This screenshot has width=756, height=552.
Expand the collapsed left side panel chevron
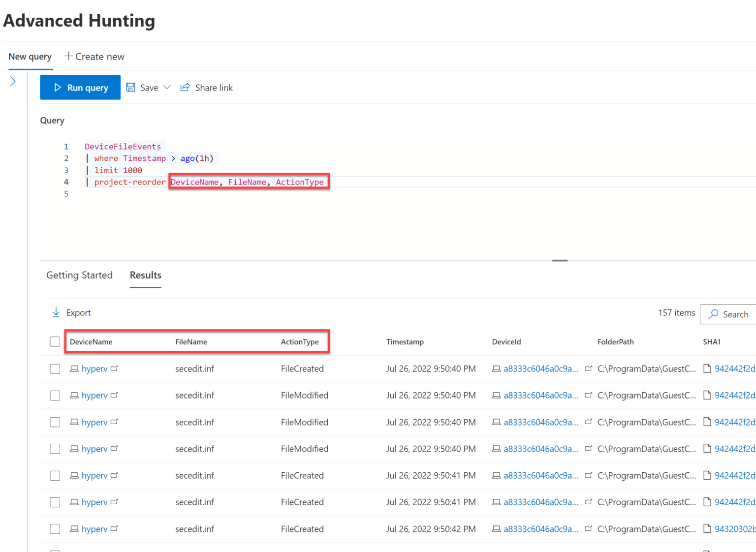13,81
